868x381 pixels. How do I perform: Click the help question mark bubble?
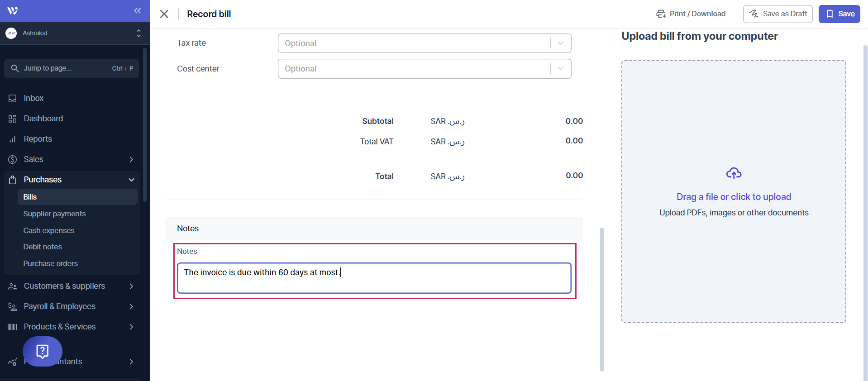(43, 351)
